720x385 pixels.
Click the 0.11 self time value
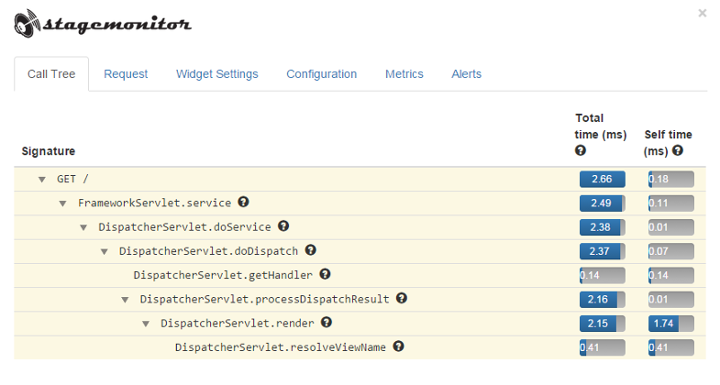point(658,203)
